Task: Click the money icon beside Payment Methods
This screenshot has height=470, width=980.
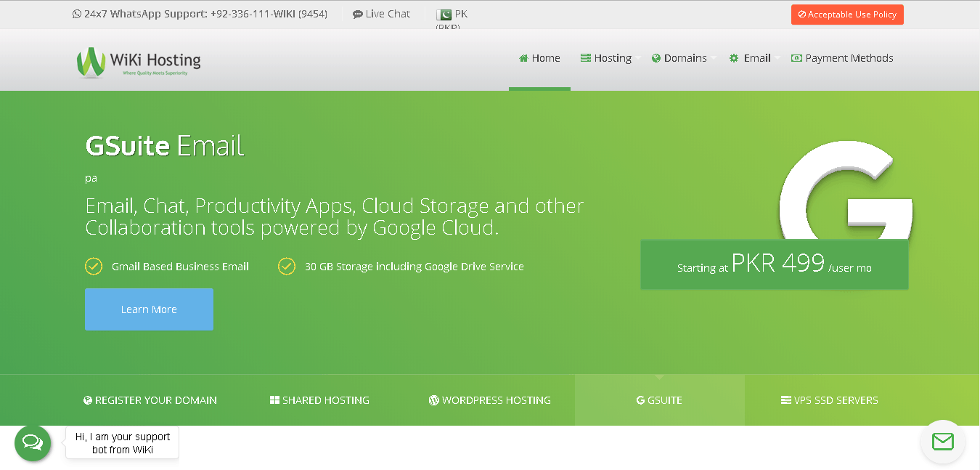Action: pos(796,58)
